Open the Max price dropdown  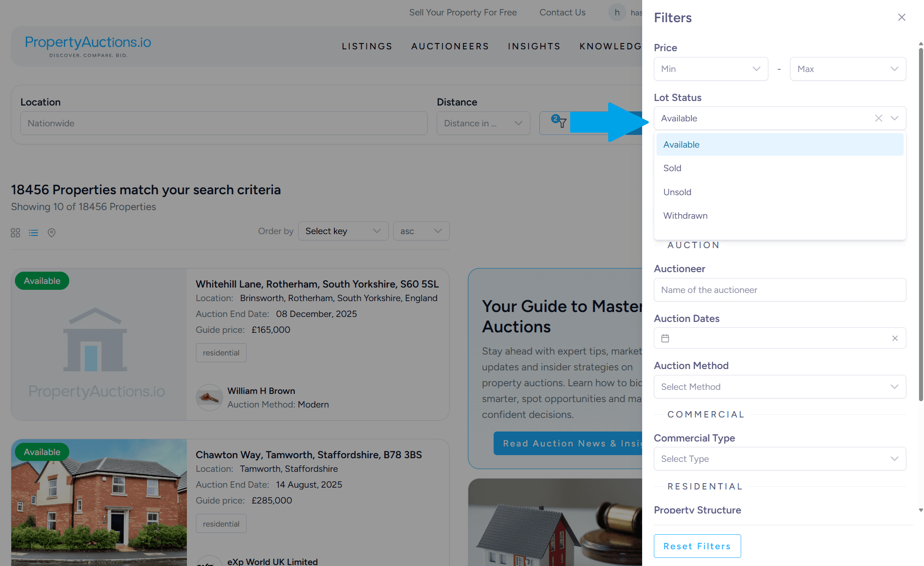coord(848,69)
